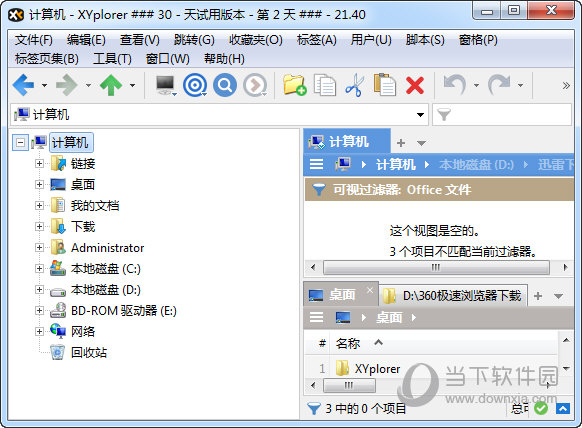Viewport: 582px width, 428px height.
Task: Sort by 名称 column header
Action: 348,343
